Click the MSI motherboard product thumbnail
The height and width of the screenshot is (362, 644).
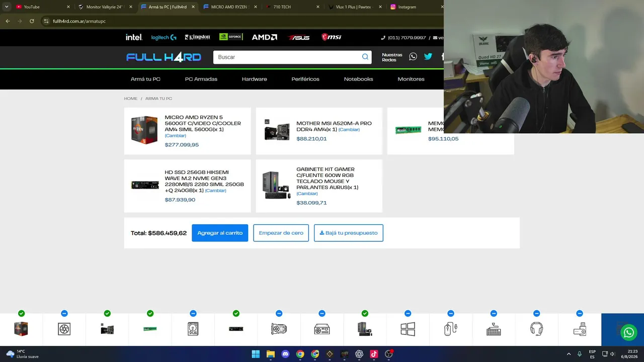(x=277, y=130)
